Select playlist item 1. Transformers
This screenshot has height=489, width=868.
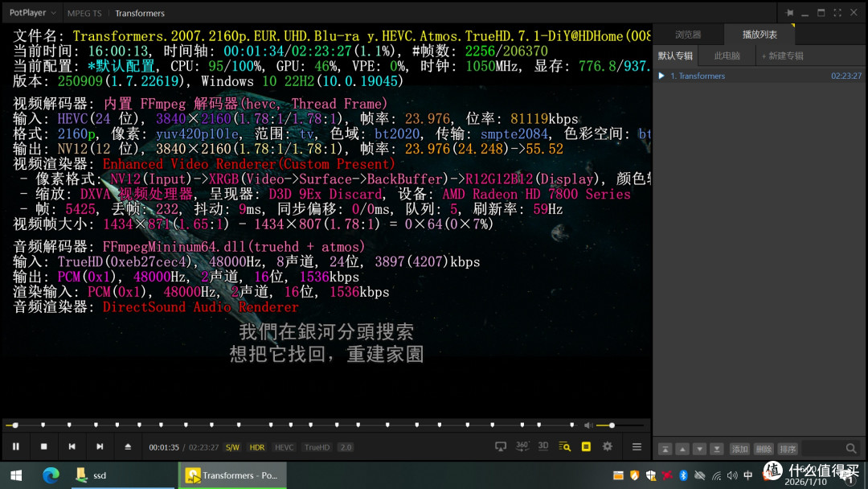point(759,76)
